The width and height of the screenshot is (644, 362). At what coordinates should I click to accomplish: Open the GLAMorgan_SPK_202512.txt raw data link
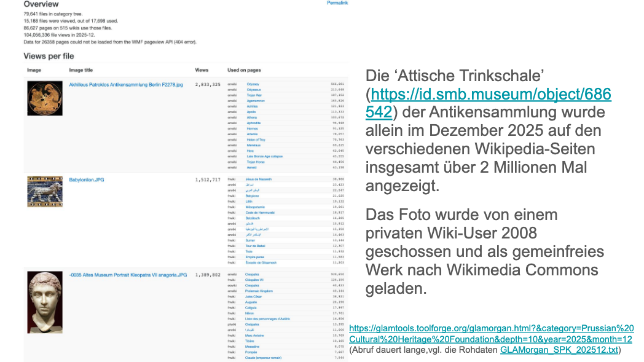tap(559, 350)
